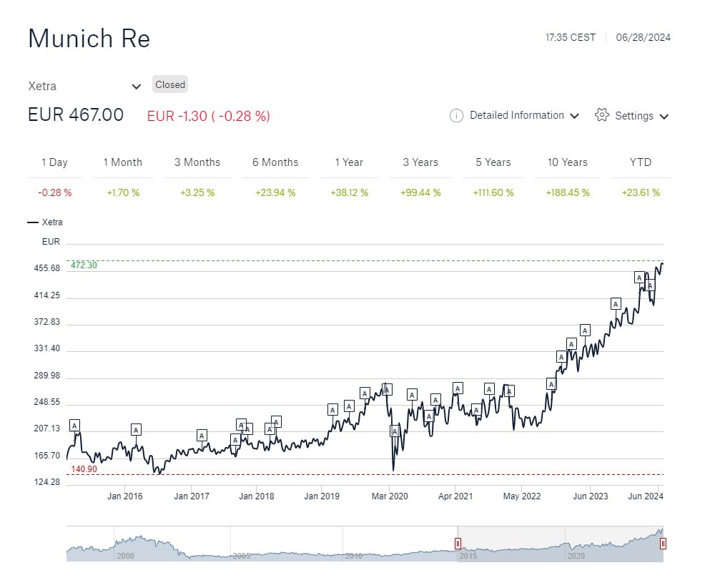Open the Xetra exchange dropdown
715x588 pixels.
(x=84, y=86)
